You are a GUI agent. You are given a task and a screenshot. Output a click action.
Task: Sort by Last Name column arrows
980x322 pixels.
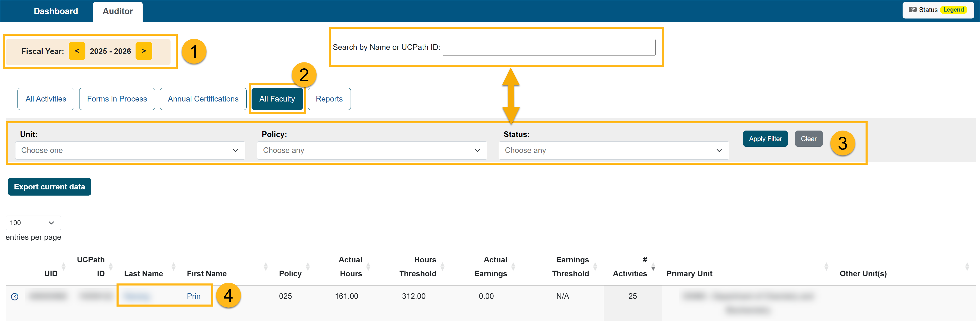coord(173,266)
